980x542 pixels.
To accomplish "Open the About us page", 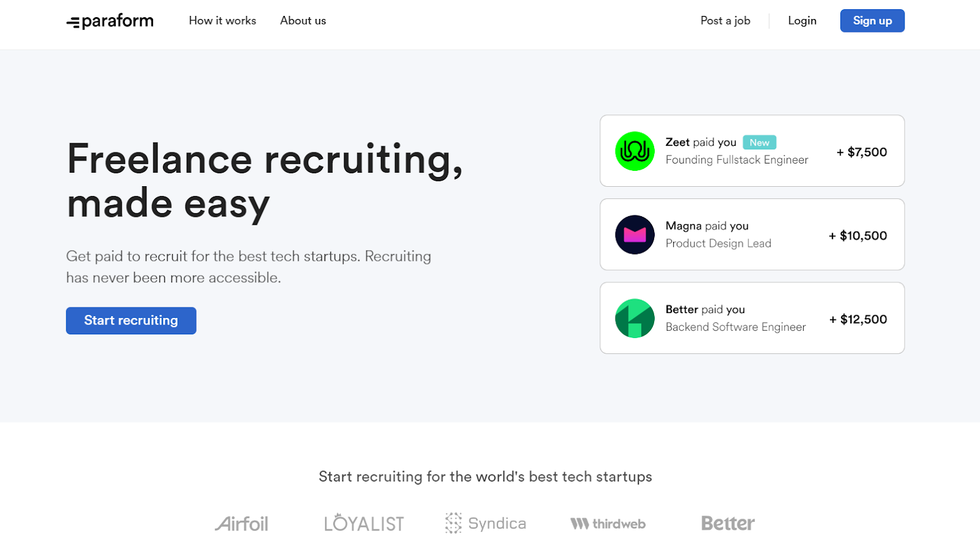I will tap(303, 20).
